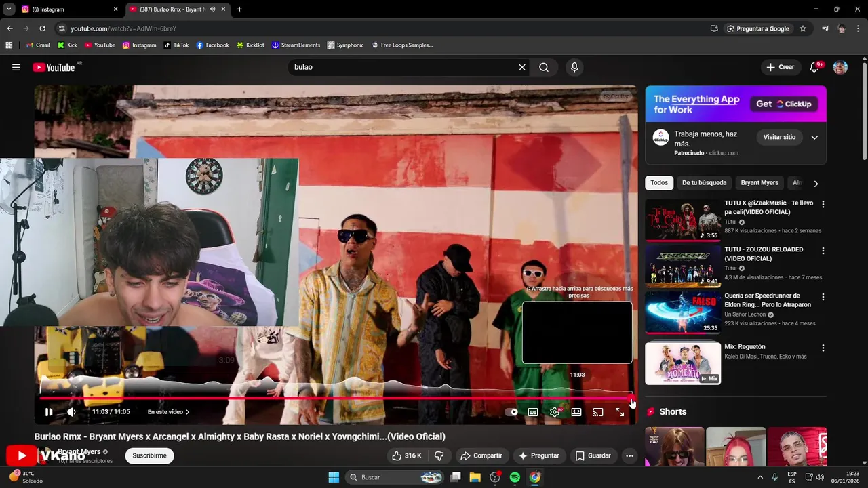Reload the page

[42, 28]
